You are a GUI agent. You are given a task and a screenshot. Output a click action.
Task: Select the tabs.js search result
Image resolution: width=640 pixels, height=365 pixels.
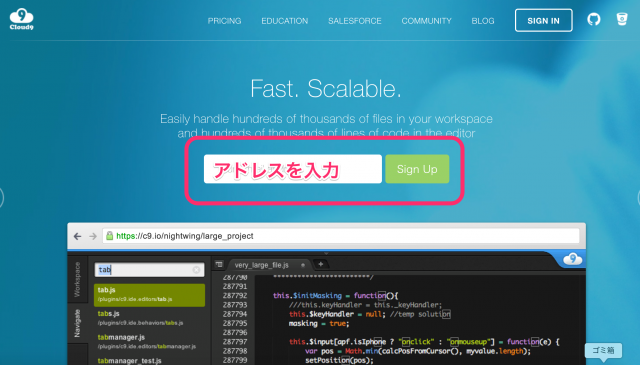pos(149,318)
